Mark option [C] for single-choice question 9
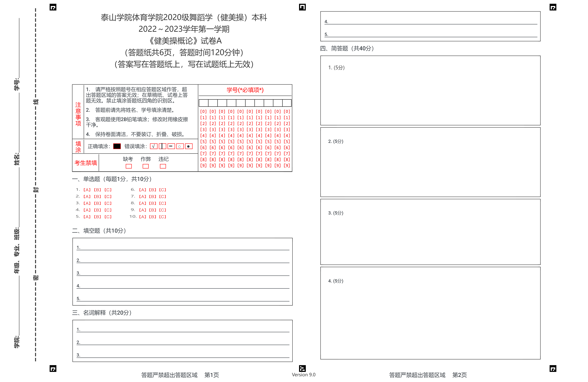The image size is (588, 382). coord(163,210)
